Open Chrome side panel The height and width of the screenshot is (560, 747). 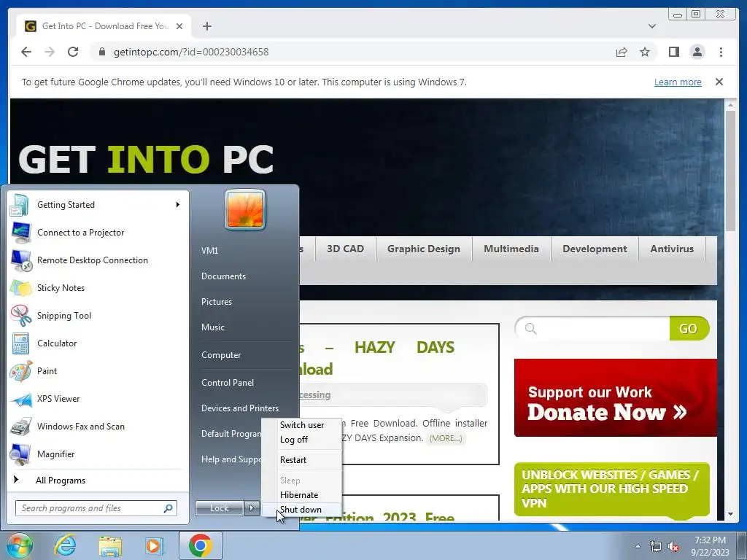[673, 52]
